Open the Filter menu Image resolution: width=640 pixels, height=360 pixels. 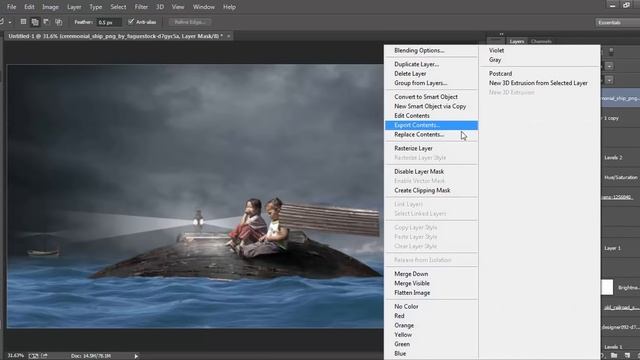[x=141, y=7]
